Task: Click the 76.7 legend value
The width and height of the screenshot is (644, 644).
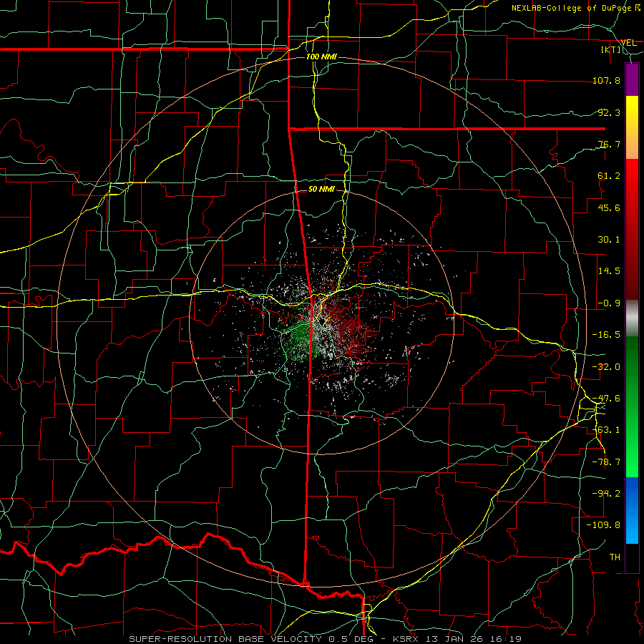Action: pos(609,144)
